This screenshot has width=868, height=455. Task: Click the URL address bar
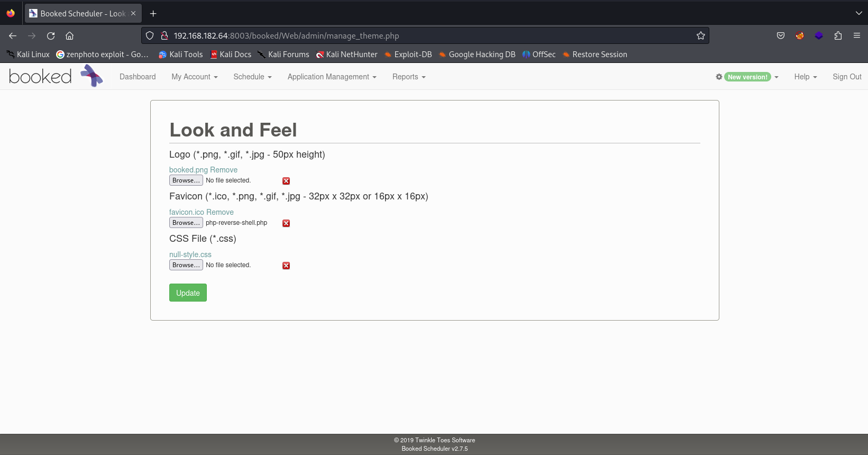423,36
